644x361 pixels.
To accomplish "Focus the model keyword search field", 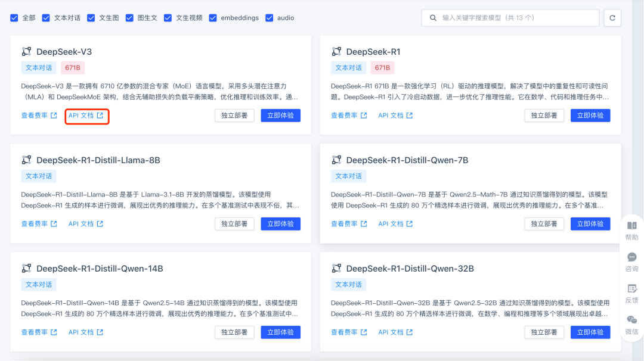I will (510, 18).
